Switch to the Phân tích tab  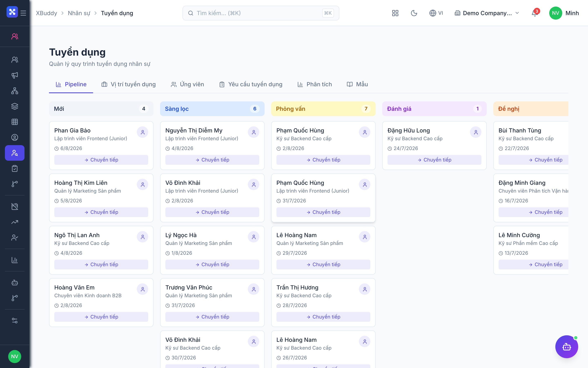315,84
